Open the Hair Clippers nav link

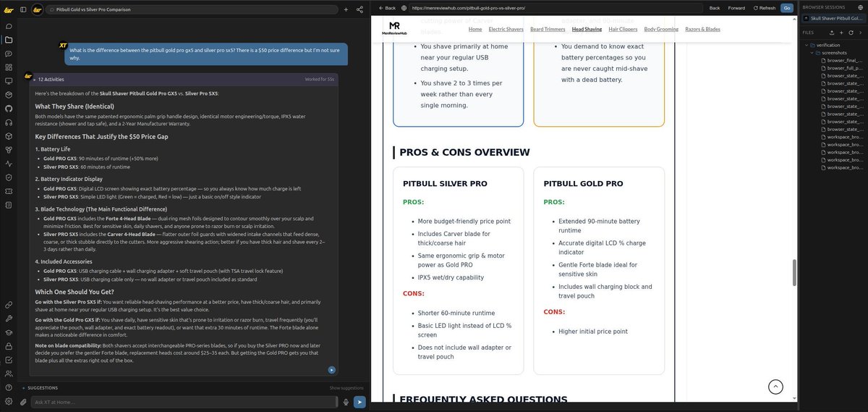point(623,29)
